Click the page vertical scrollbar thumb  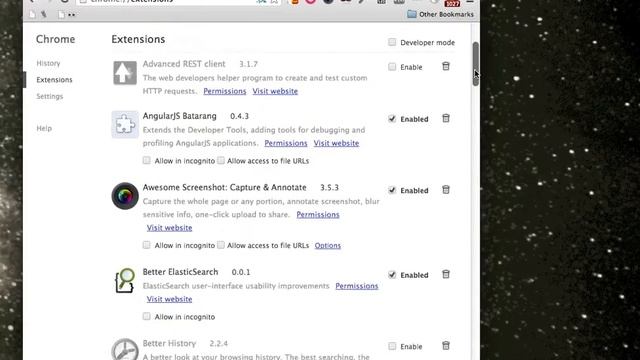click(476, 64)
